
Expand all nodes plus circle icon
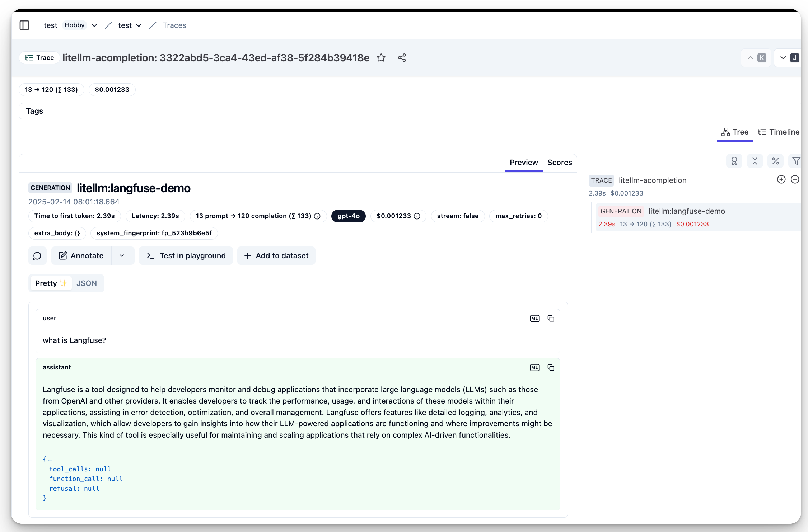[x=781, y=180]
